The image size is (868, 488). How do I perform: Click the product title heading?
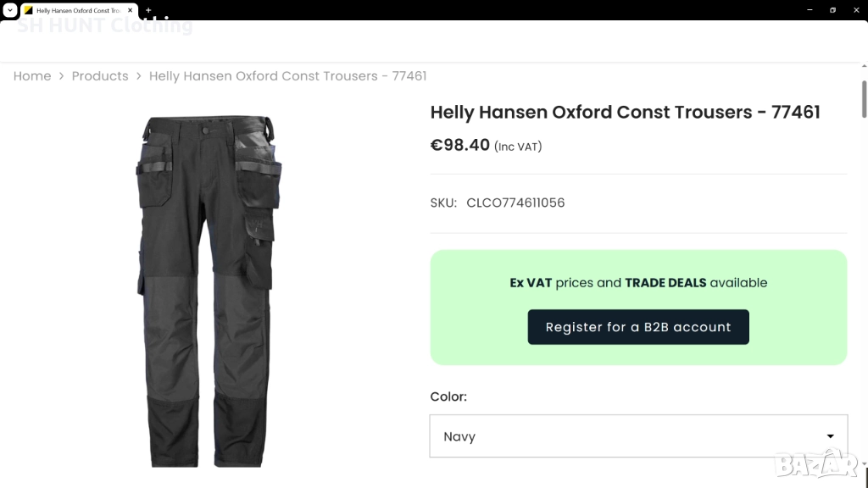(x=625, y=113)
